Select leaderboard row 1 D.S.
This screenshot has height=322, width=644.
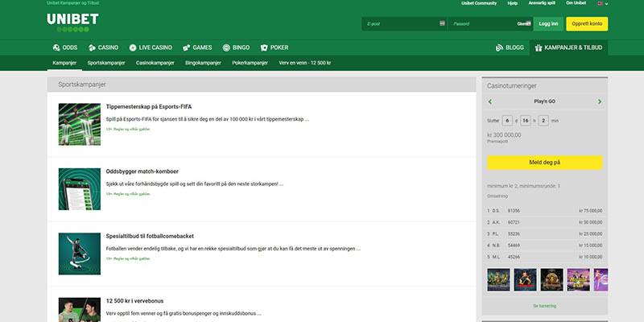point(545,211)
